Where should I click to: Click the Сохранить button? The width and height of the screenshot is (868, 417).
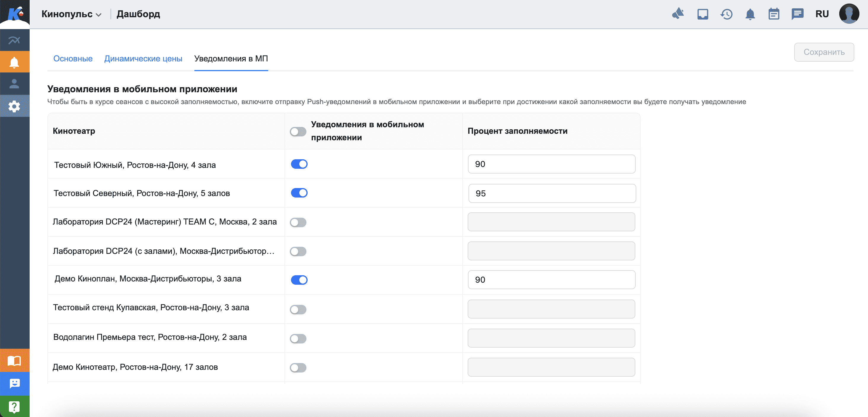pos(824,52)
